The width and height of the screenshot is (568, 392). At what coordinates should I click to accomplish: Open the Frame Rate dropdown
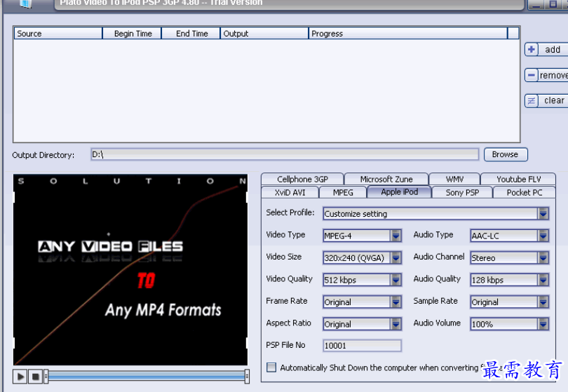(396, 302)
